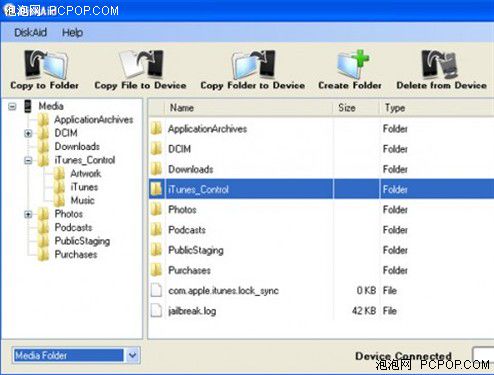
Task: Expand the DCIM folder in tree
Action: 28,133
